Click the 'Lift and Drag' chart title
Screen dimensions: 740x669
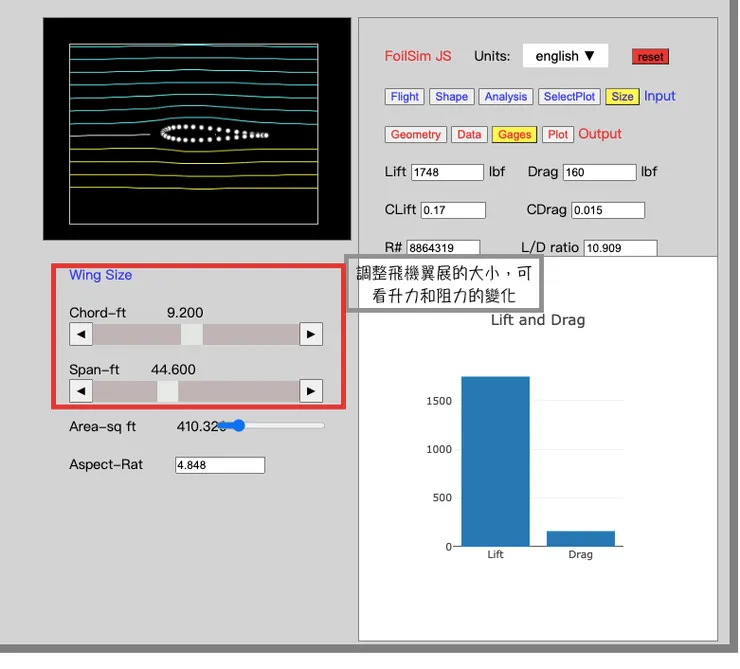click(x=538, y=320)
